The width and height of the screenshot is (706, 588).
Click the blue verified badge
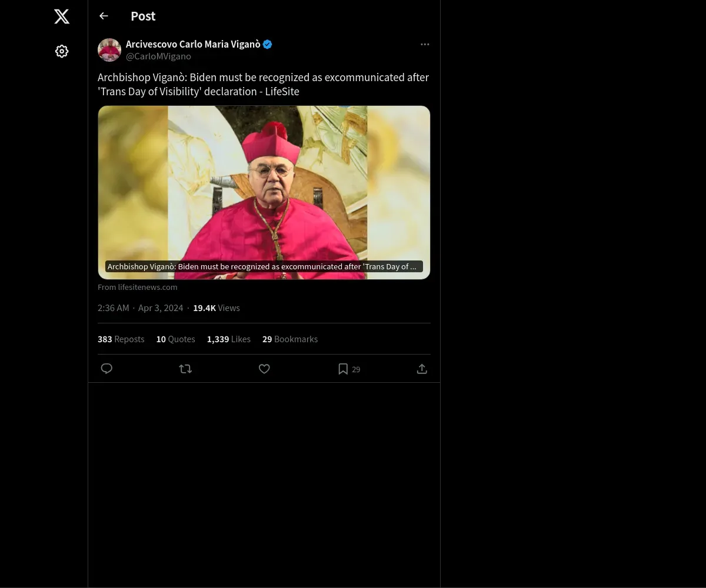[268, 44]
